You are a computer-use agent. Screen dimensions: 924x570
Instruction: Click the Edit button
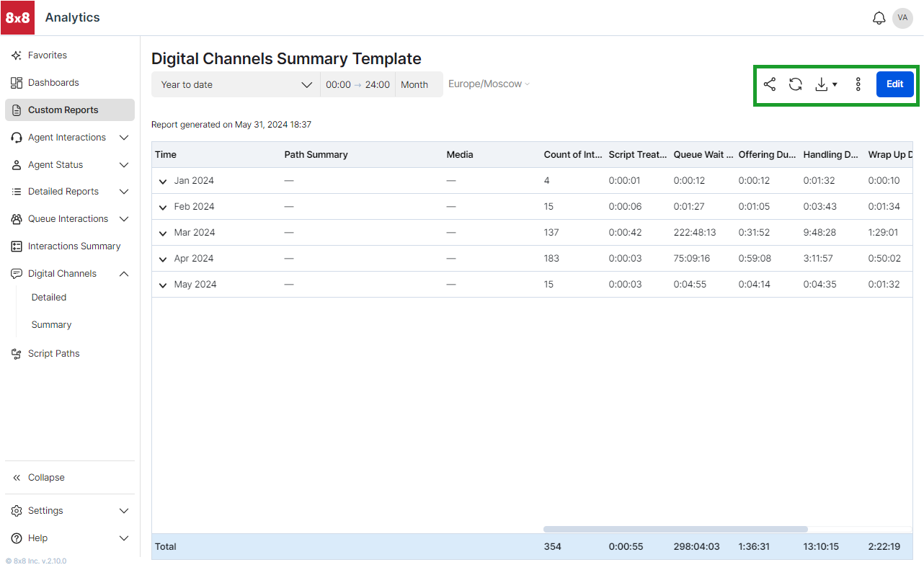pos(894,84)
